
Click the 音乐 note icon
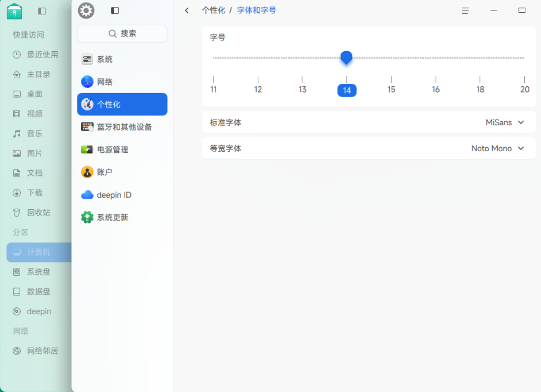pyautogui.click(x=17, y=133)
